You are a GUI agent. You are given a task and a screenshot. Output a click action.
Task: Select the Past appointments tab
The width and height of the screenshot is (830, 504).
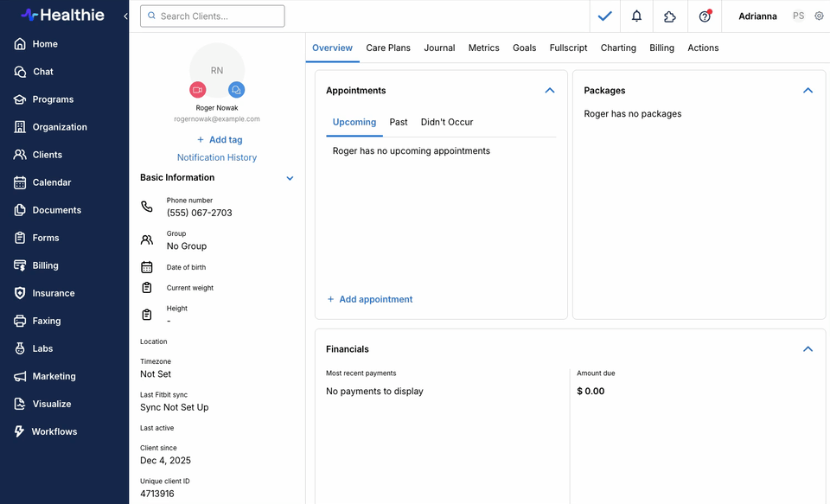tap(399, 122)
